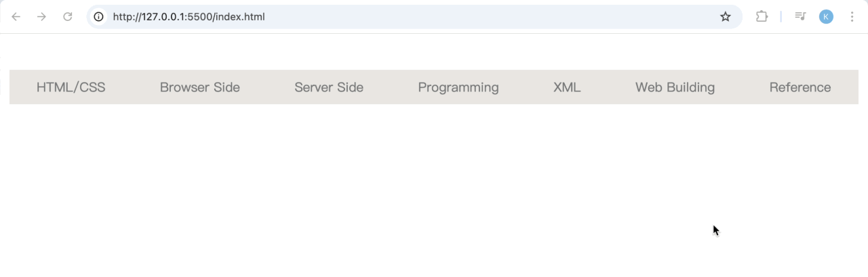Select Browser Side in the navigation bar
The width and height of the screenshot is (868, 277).
(200, 87)
